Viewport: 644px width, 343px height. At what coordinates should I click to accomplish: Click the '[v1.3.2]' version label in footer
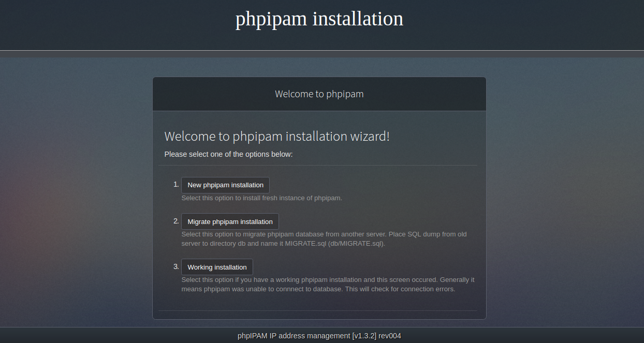[x=364, y=336]
